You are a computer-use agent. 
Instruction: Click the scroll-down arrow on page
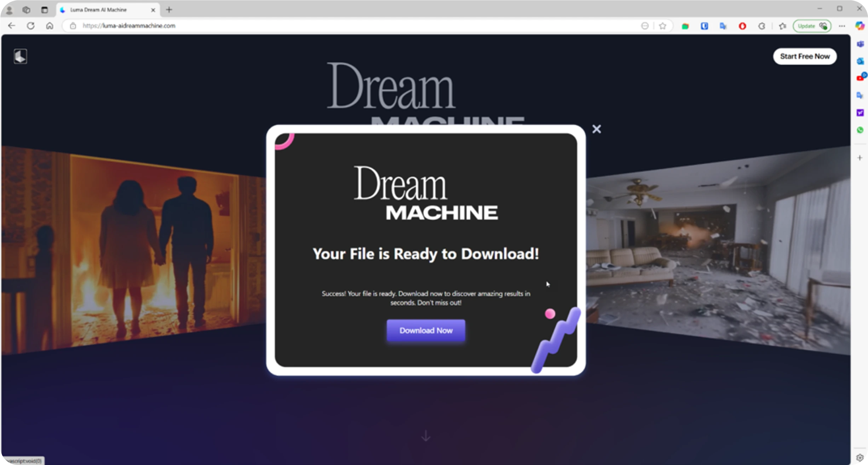tap(426, 436)
